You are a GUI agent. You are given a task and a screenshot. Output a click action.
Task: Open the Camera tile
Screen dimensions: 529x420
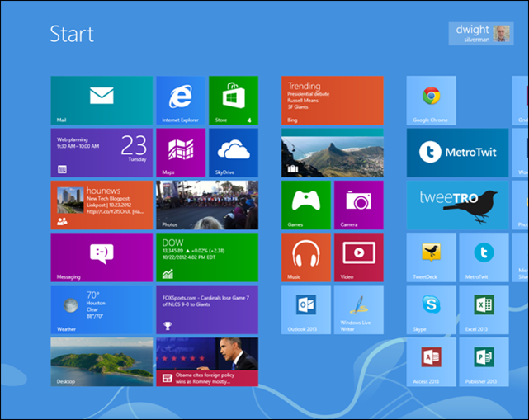[359, 205]
